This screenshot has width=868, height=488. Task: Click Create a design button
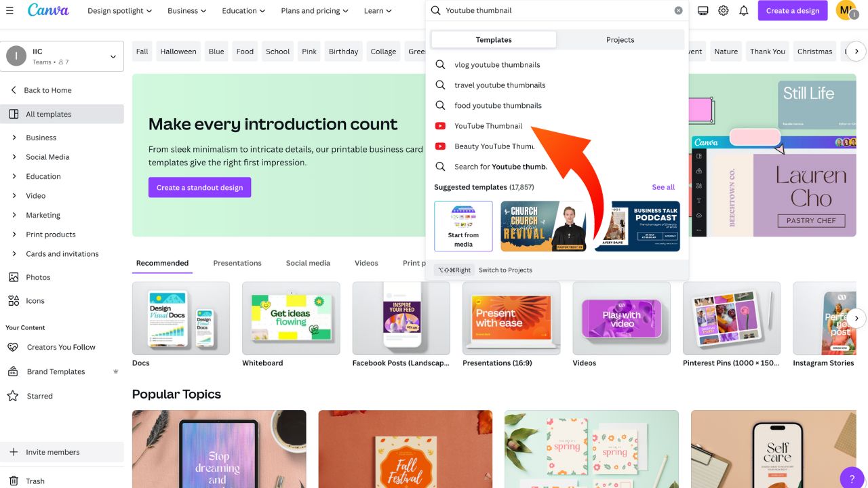[x=793, y=11]
